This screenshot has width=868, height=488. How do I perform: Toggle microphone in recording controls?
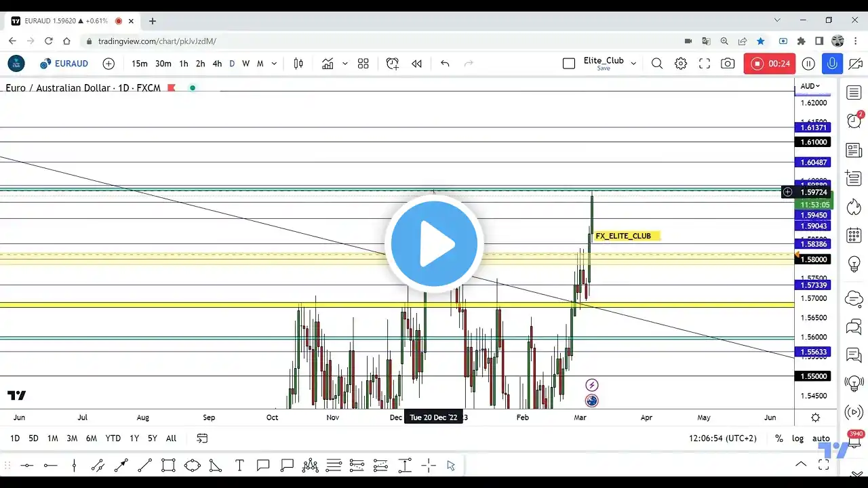pos(832,64)
